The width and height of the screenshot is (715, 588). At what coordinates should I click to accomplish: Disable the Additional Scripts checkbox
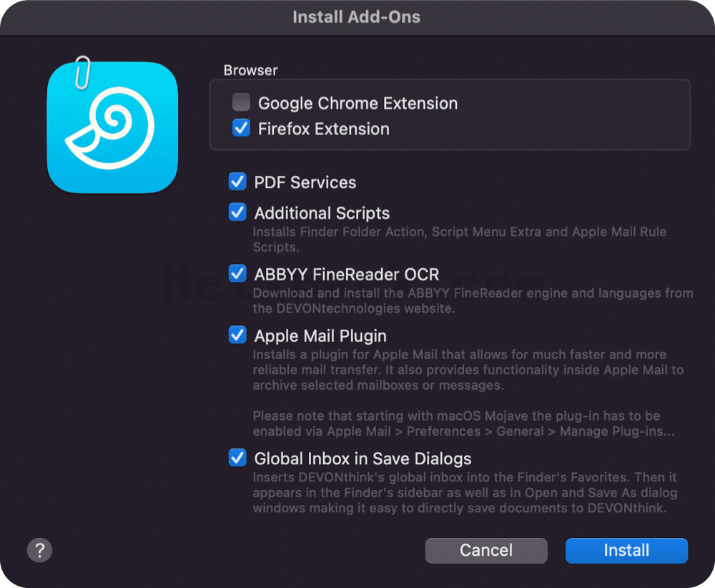237,212
